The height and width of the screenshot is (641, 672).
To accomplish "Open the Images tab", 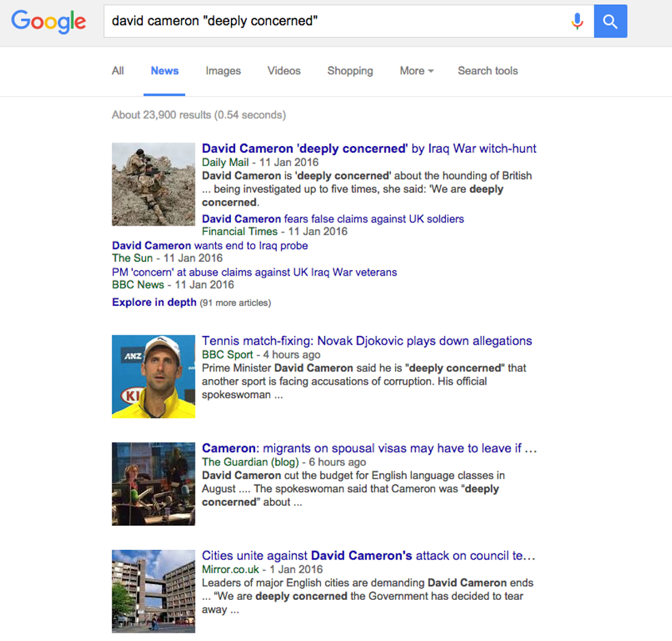I will (x=224, y=71).
